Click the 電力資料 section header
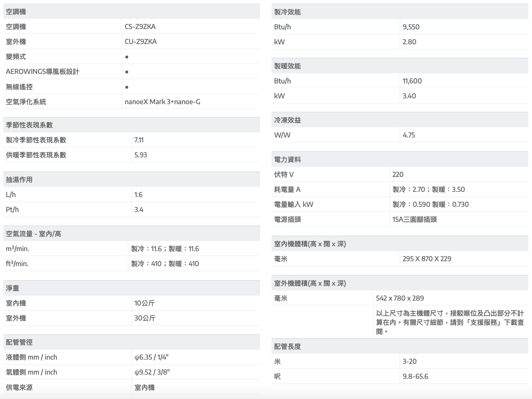 [x=287, y=159]
